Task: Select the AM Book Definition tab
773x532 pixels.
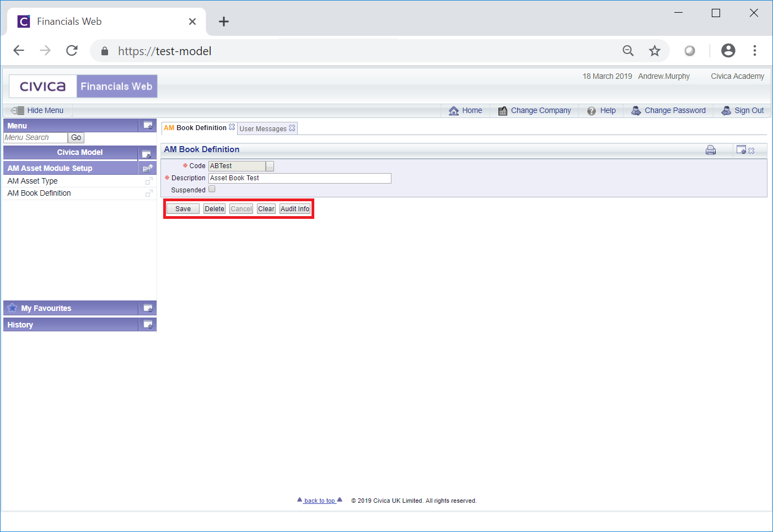Action: coord(195,127)
